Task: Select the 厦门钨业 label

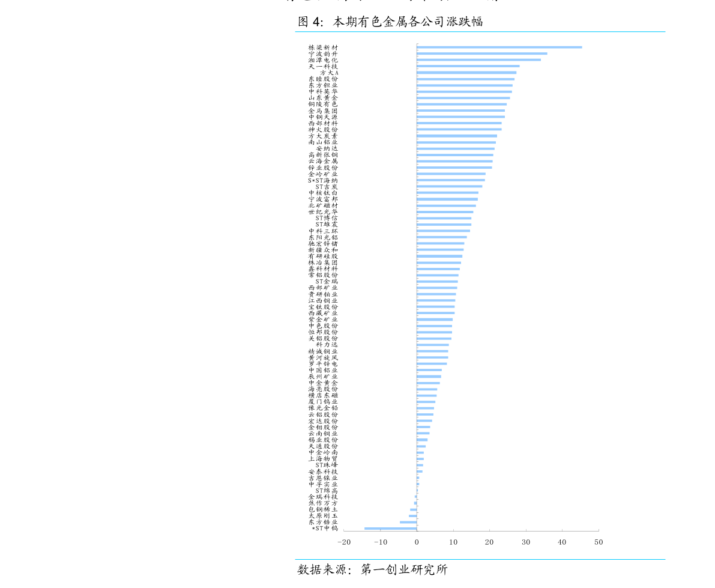Action: 323,402
